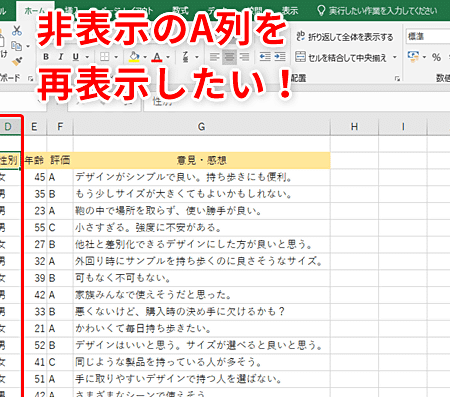The height and width of the screenshot is (397, 450).
Task: Open the fill color dropdown arrow
Action: (145, 57)
